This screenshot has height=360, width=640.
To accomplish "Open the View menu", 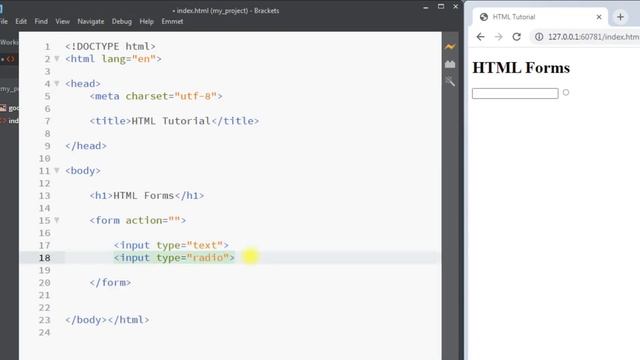I will click(x=62, y=21).
